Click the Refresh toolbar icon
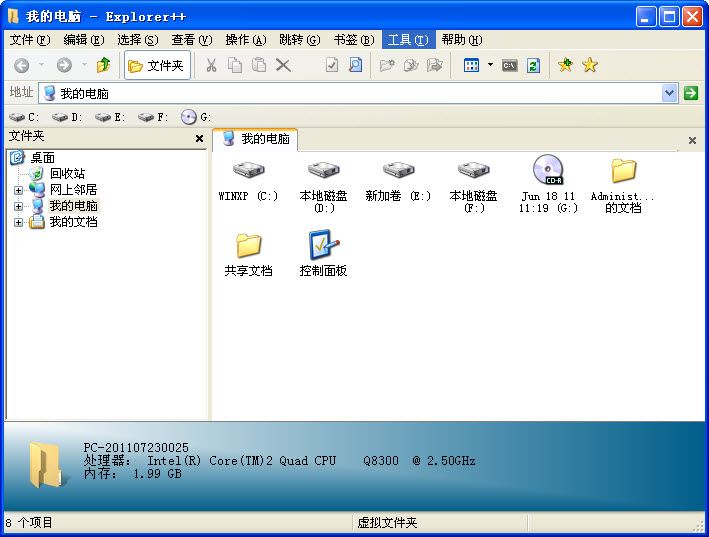This screenshot has width=709, height=537. pyautogui.click(x=534, y=66)
